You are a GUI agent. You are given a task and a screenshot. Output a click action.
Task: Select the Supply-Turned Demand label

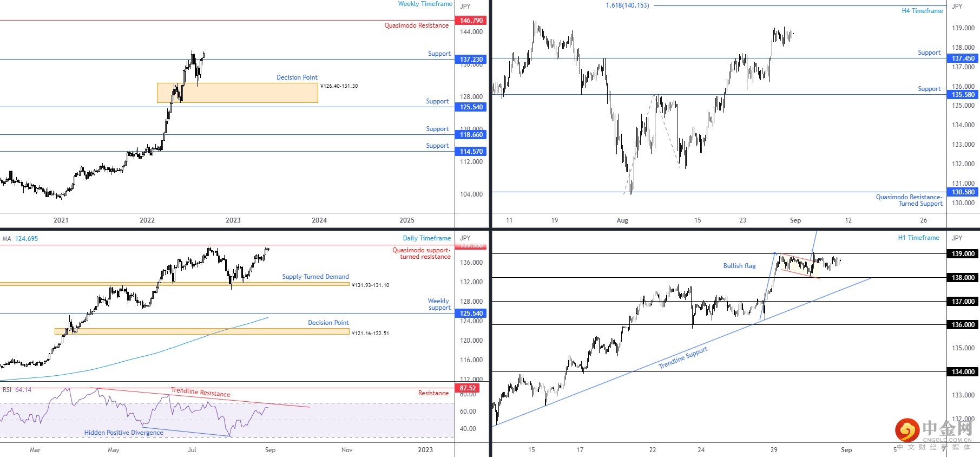coord(315,277)
